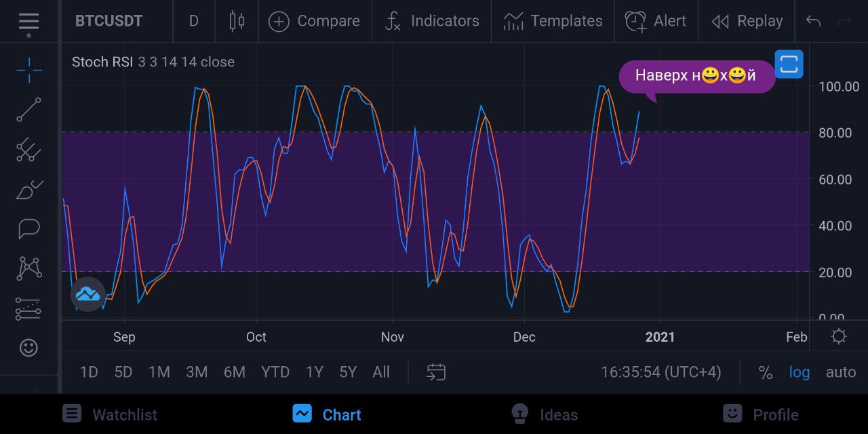
Task: Start bar Replay mode
Action: coord(747,21)
